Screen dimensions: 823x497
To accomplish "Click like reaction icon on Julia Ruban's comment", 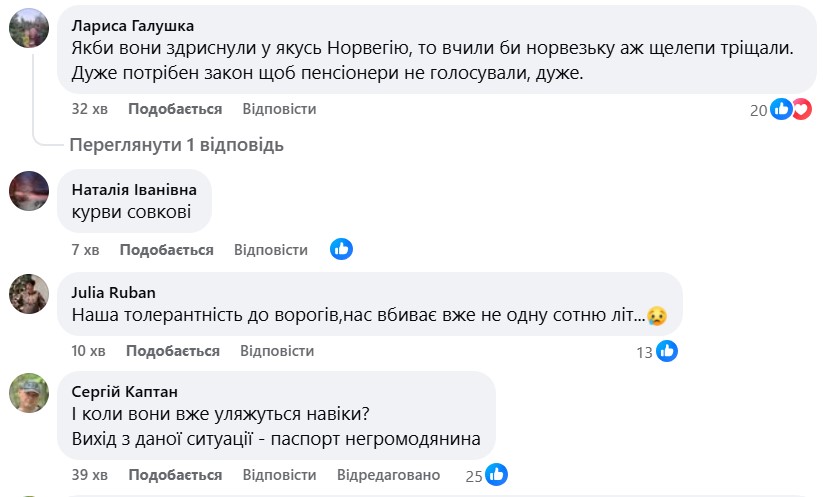I will pyautogui.click(x=667, y=351).
